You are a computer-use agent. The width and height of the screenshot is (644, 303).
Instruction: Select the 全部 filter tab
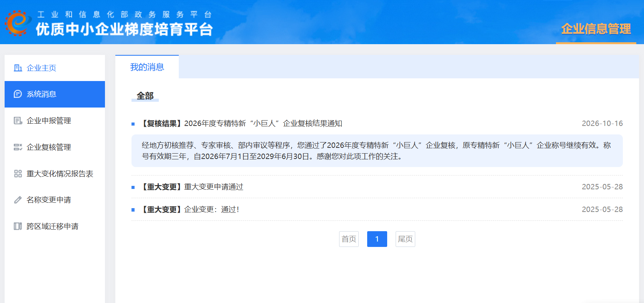[x=145, y=96]
